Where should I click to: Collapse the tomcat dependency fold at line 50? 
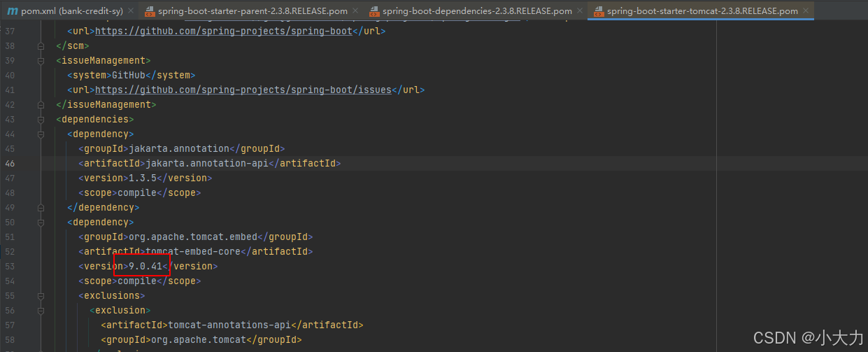click(x=41, y=223)
